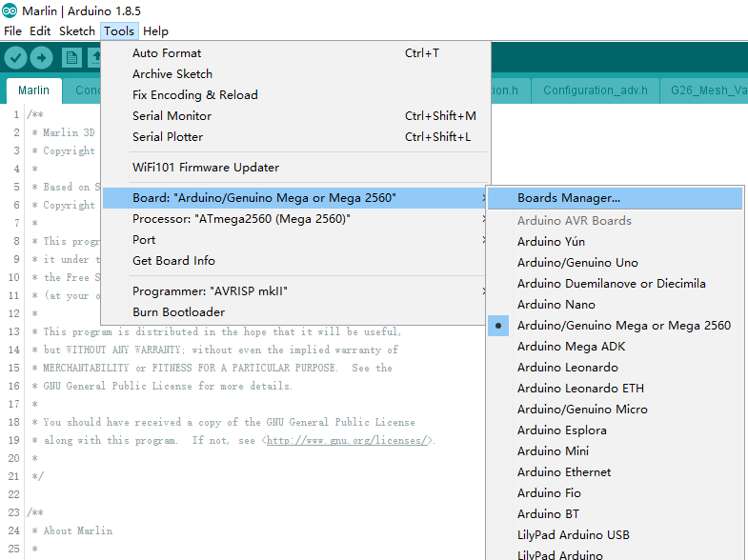This screenshot has width=748, height=560.
Task: Open the Sketch menu
Action: click(77, 31)
